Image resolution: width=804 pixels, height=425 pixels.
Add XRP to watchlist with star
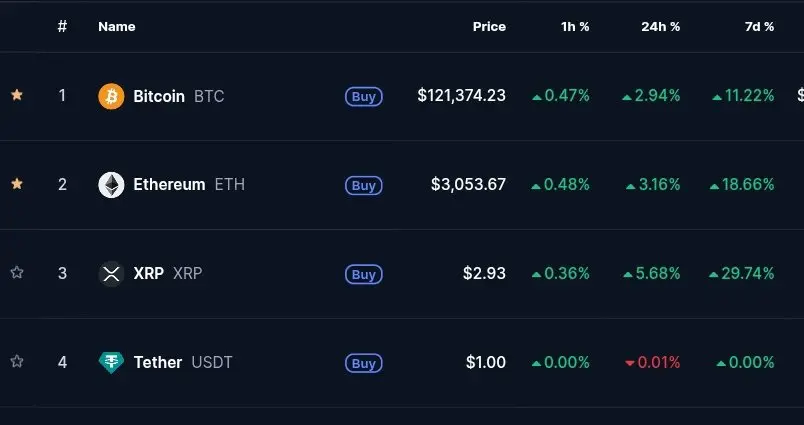tap(17, 272)
